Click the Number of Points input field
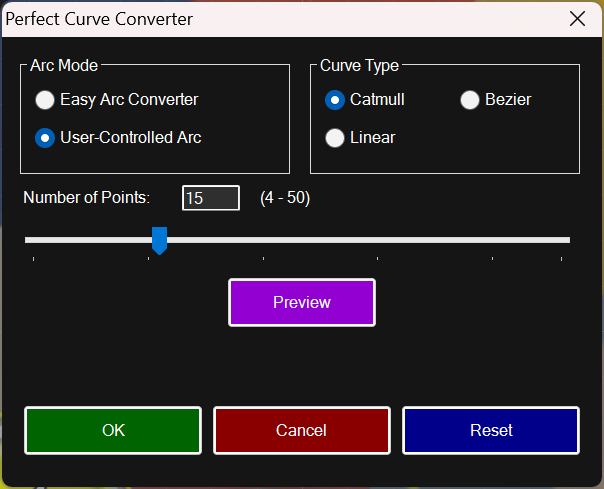This screenshot has width=604, height=489. pos(210,198)
